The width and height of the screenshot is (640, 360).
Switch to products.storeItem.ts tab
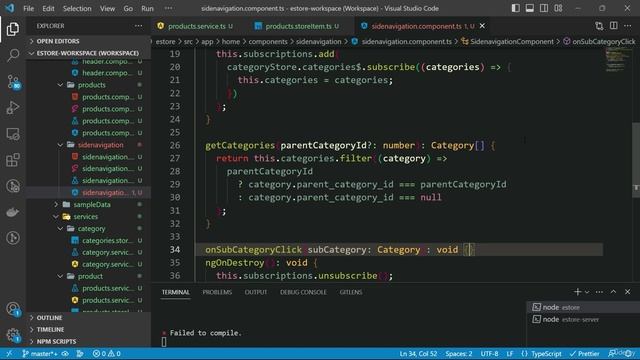tap(298, 26)
